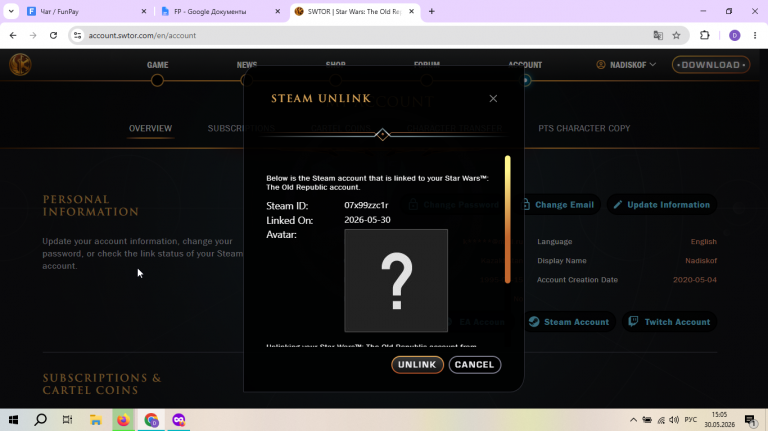Click the translate page icon
768x431 pixels.
pyautogui.click(x=658, y=35)
